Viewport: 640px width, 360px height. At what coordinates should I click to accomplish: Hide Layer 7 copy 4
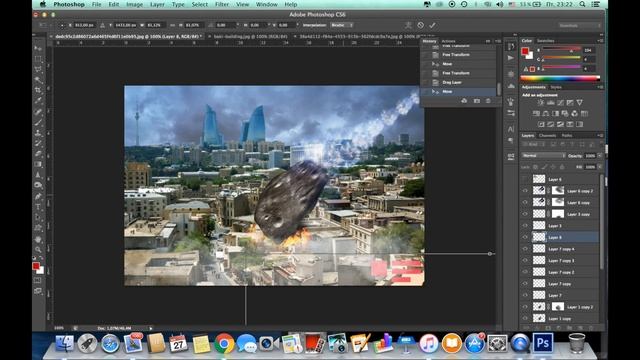click(x=525, y=249)
